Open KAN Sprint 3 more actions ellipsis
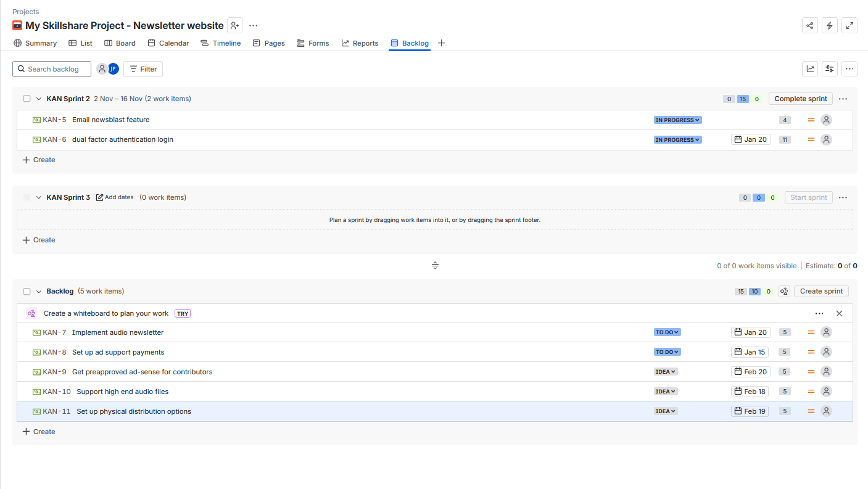The width and height of the screenshot is (868, 489). (843, 197)
